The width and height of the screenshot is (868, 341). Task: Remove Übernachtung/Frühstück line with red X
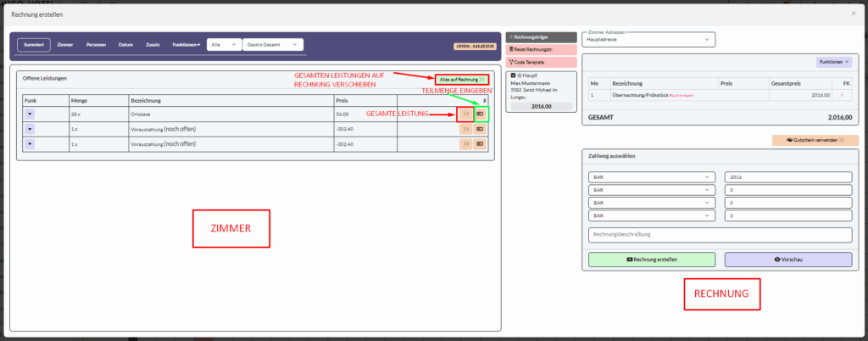coord(841,95)
